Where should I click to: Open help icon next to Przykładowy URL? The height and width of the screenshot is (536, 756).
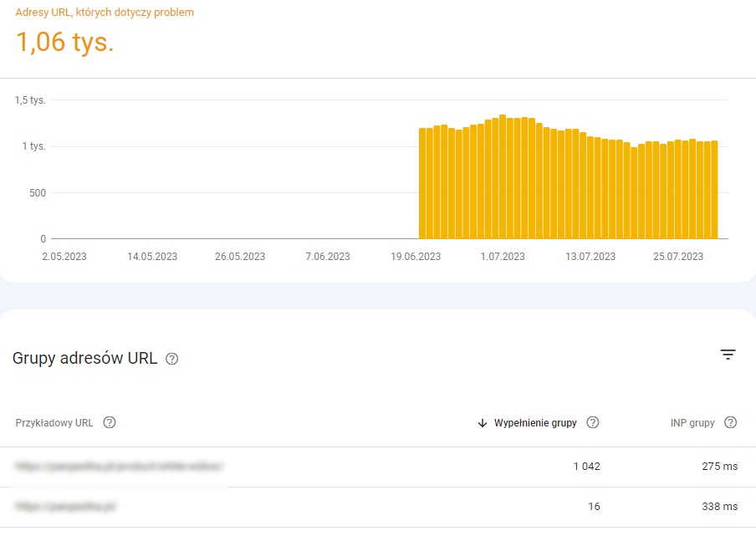(x=110, y=422)
